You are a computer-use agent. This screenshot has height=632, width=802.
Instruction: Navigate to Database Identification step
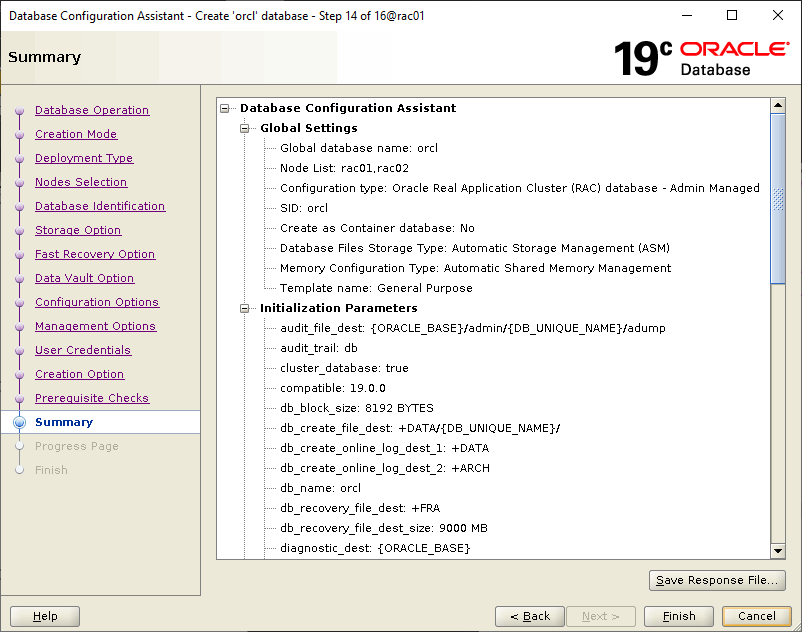coord(100,206)
